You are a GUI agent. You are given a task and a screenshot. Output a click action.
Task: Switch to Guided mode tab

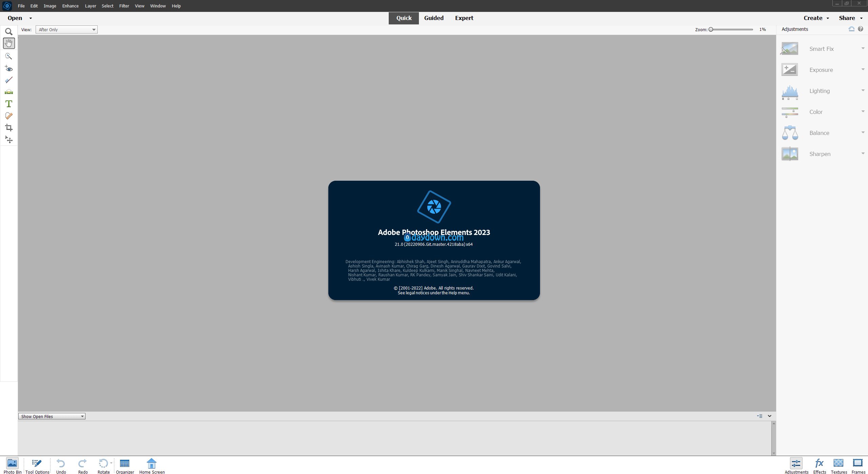(433, 18)
